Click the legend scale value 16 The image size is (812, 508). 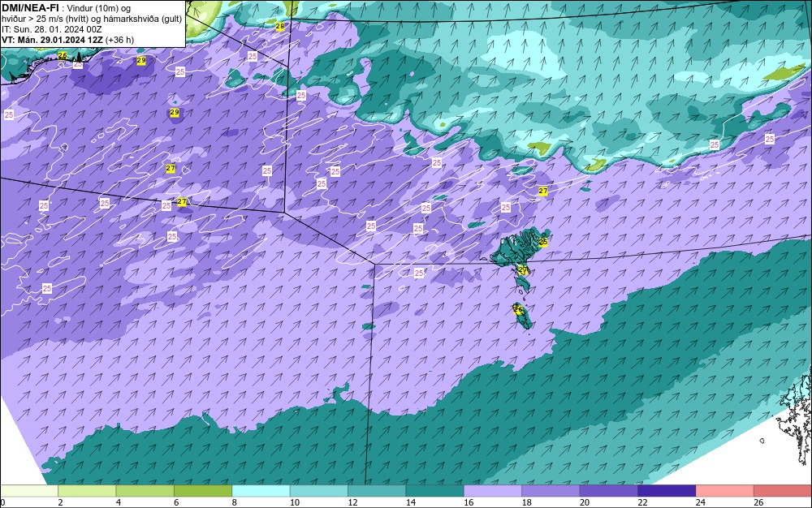[469, 502]
